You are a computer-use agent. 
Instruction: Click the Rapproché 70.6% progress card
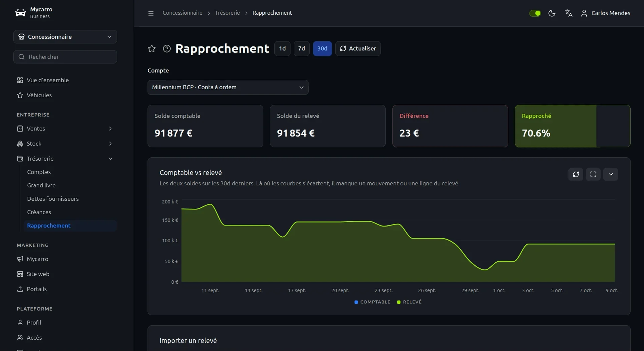coord(572,126)
